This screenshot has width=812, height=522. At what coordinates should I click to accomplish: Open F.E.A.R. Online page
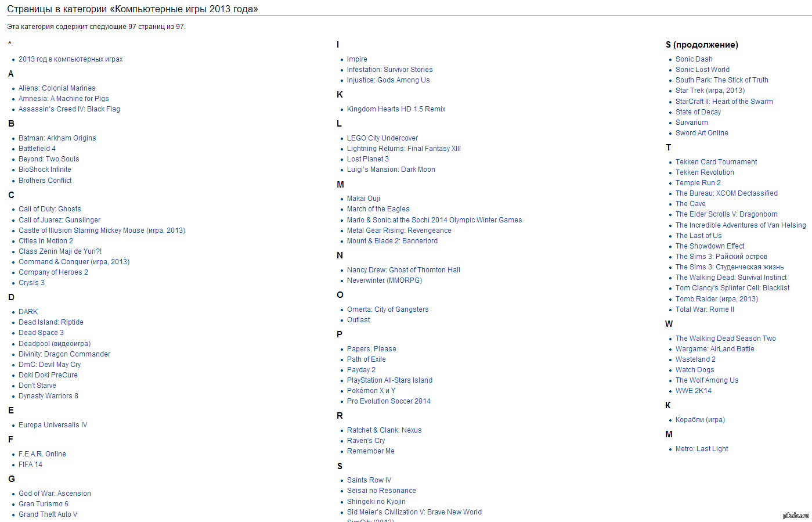click(x=42, y=454)
